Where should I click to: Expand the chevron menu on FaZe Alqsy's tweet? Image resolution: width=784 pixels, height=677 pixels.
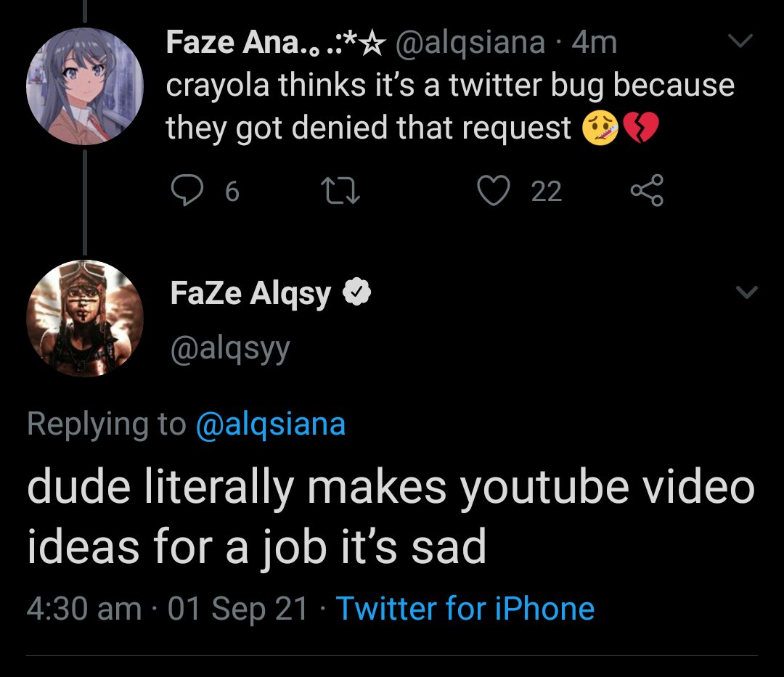(747, 292)
